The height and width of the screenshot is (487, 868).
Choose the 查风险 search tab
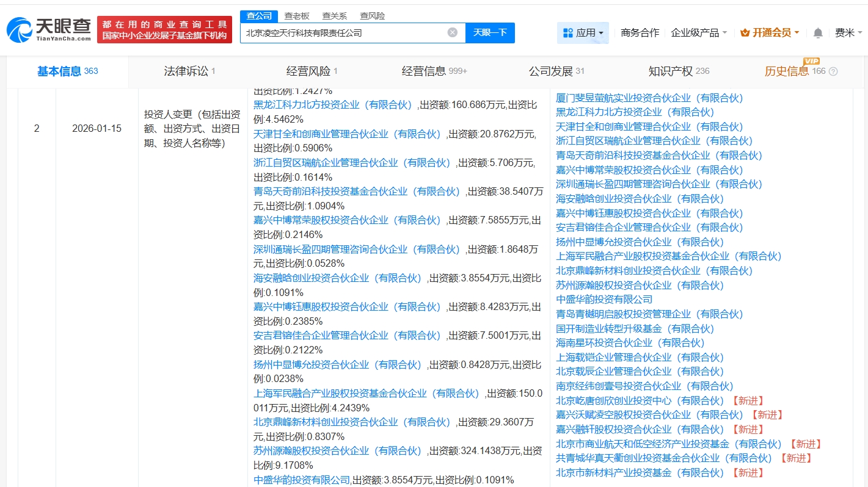click(x=372, y=16)
